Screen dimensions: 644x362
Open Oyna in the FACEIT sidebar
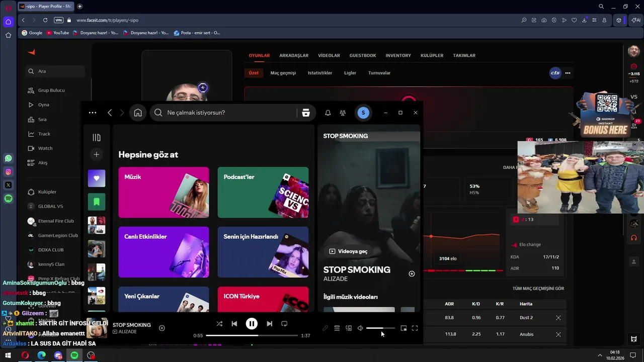[x=44, y=105]
